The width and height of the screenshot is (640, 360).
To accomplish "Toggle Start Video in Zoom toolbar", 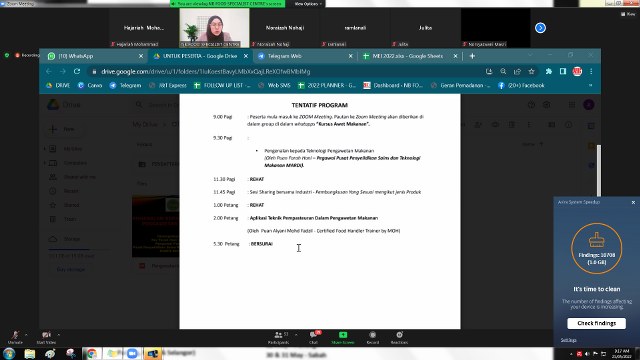I will pos(46,335).
